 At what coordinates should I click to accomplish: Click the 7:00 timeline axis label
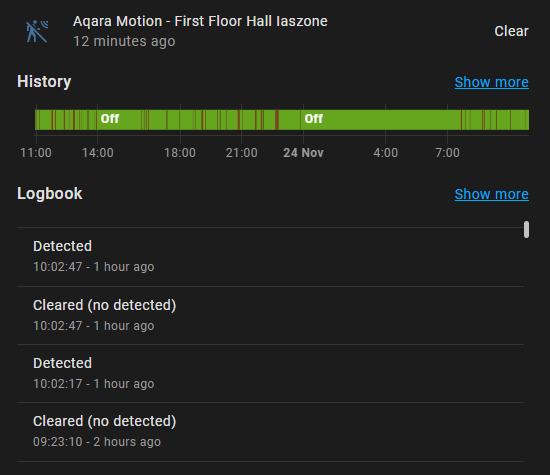(447, 153)
